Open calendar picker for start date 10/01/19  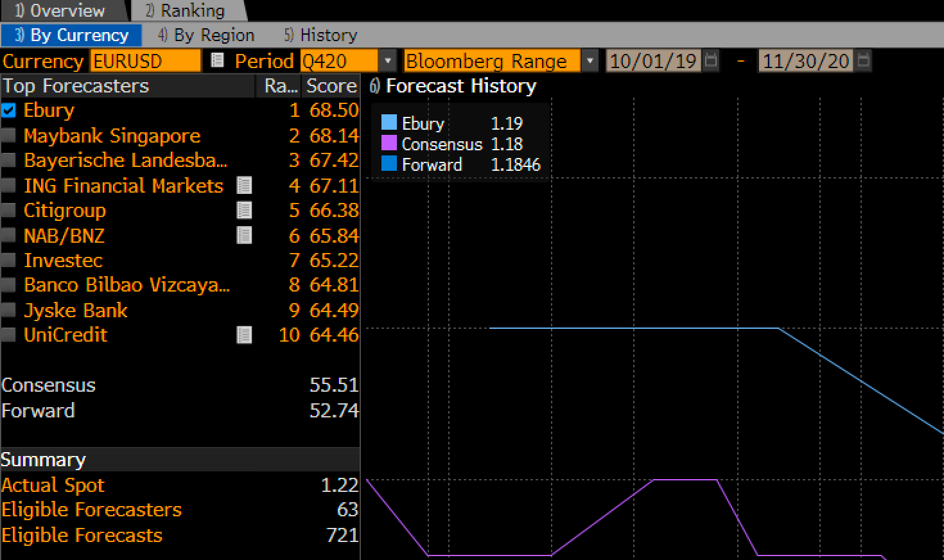click(x=710, y=60)
